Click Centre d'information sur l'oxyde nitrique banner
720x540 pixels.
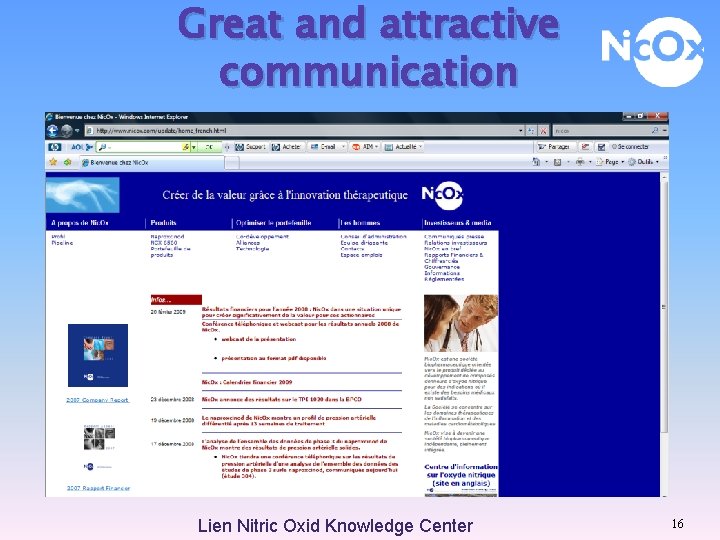pos(461,475)
